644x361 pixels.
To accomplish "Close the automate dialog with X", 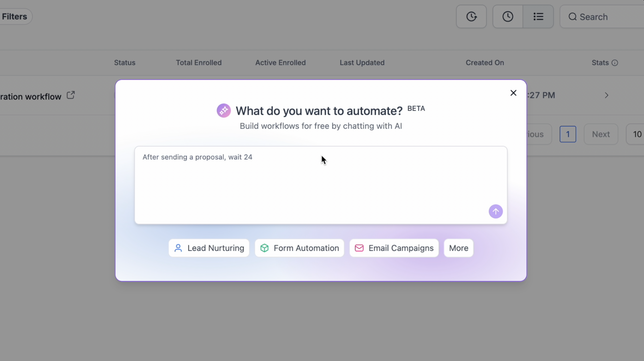I will click(x=513, y=93).
